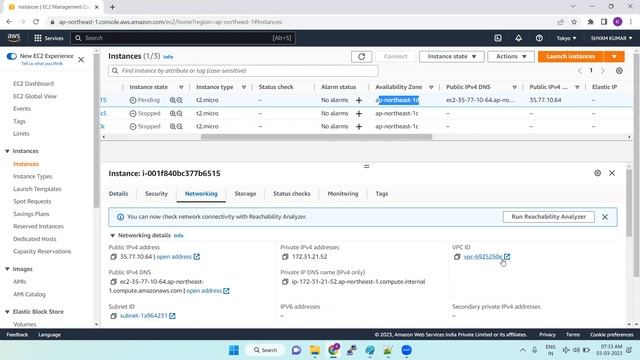Open Cookie preferences in footer
Viewport: 640px width, 360px height.
tap(611, 335)
